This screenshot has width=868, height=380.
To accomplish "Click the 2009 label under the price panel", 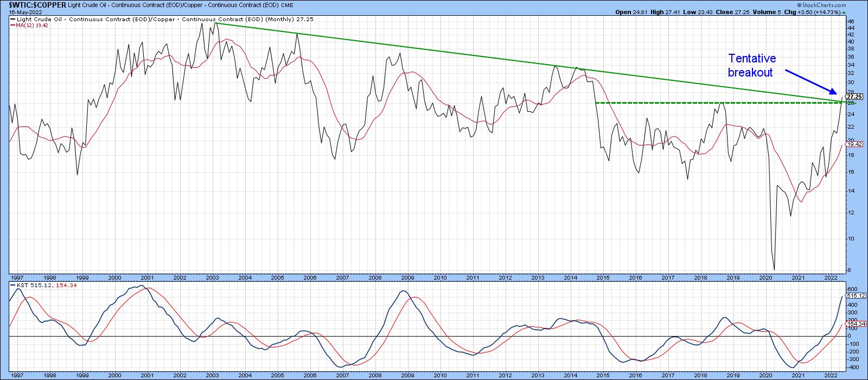I will [x=407, y=277].
